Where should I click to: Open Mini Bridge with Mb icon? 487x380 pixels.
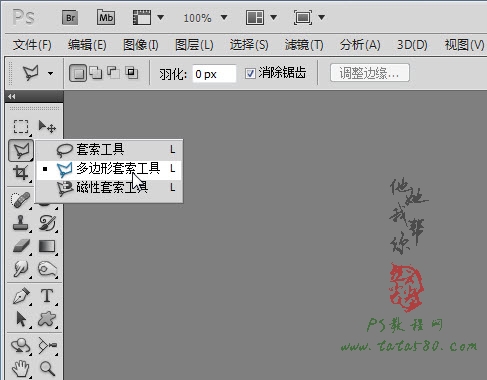click(x=106, y=17)
